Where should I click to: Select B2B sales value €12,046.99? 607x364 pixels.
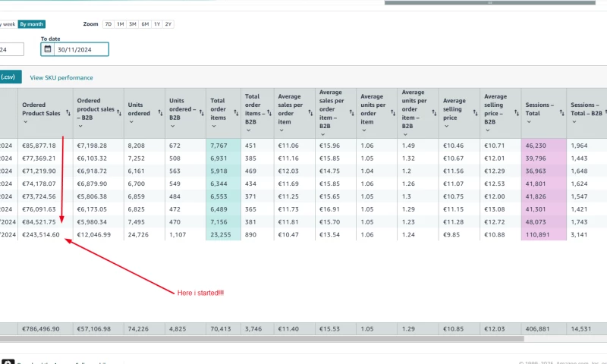(93, 235)
